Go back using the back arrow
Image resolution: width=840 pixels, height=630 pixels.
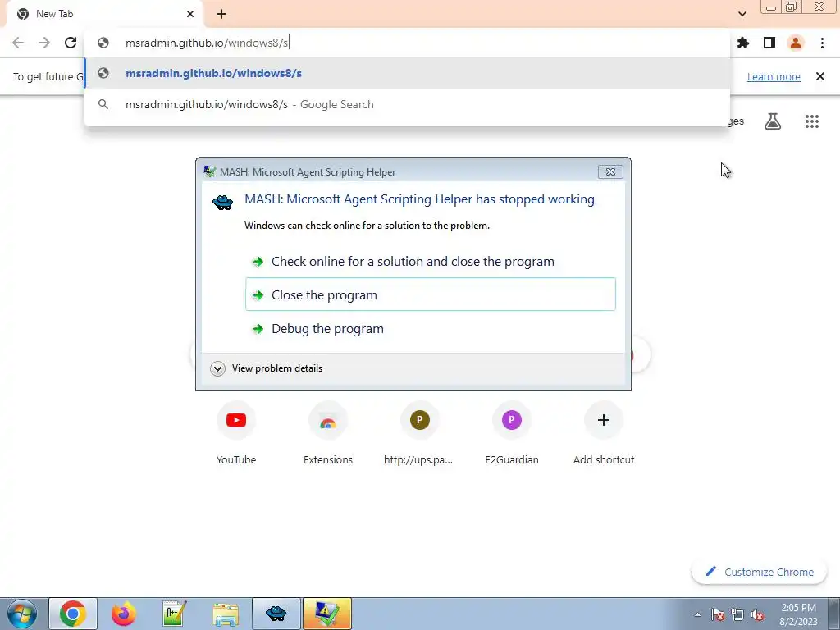click(18, 43)
